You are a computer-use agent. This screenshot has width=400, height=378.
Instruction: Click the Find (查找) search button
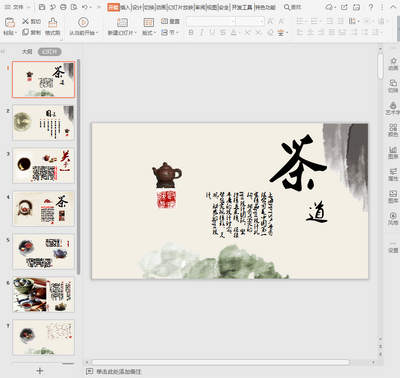[292, 7]
